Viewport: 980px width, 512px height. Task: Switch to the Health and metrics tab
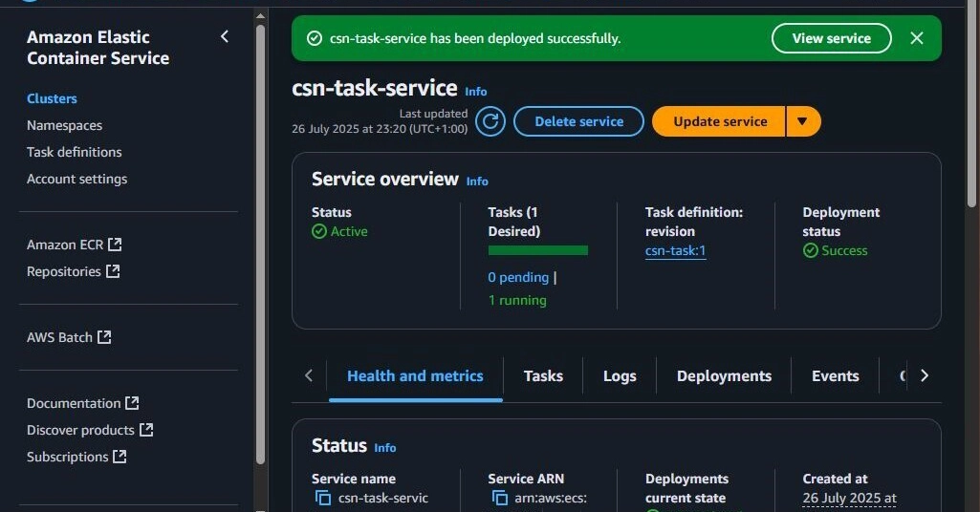pyautogui.click(x=415, y=376)
